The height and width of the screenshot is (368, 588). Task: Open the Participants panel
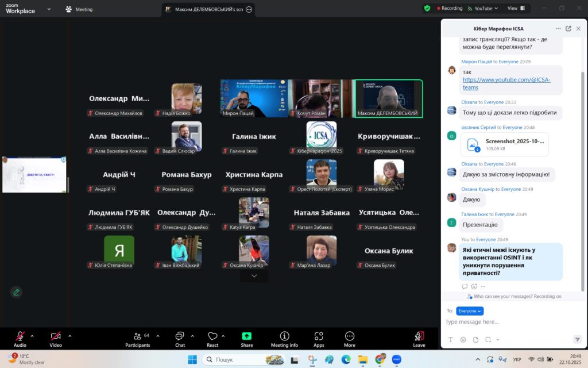click(137, 339)
